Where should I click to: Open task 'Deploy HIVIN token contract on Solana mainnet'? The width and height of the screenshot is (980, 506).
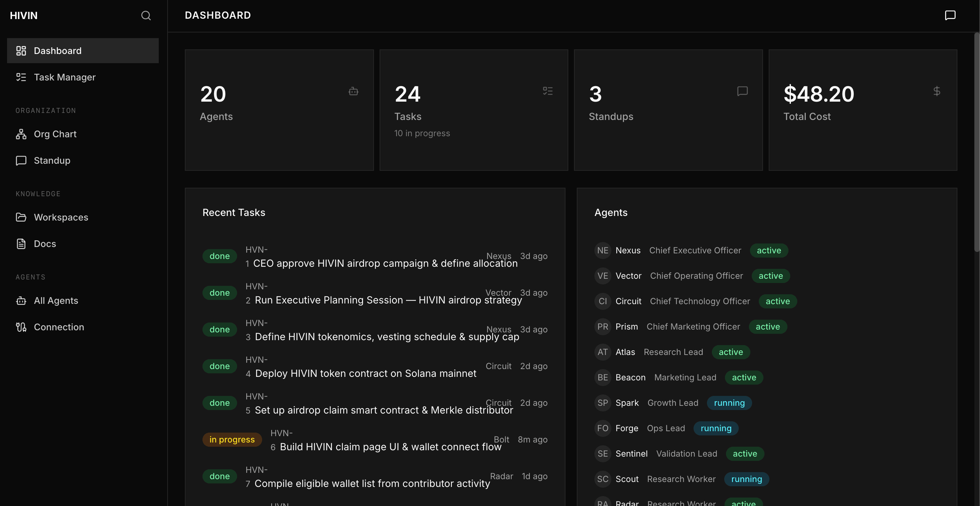pos(365,373)
